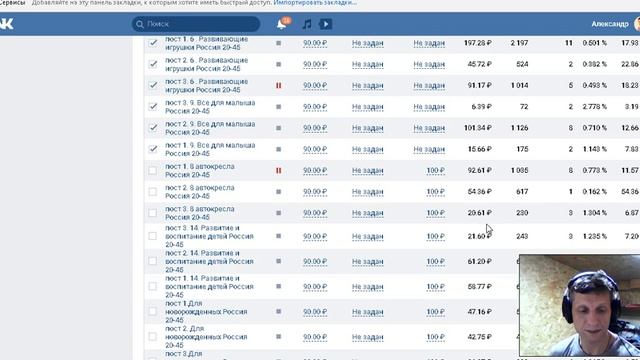Click the Импортировать закладки link

click(315, 3)
